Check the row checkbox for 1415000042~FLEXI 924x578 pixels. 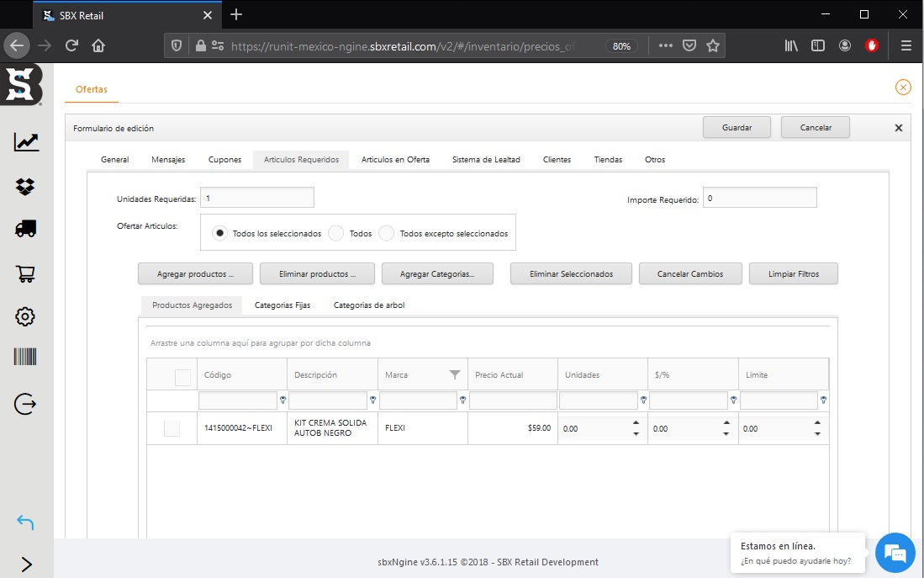click(x=172, y=429)
